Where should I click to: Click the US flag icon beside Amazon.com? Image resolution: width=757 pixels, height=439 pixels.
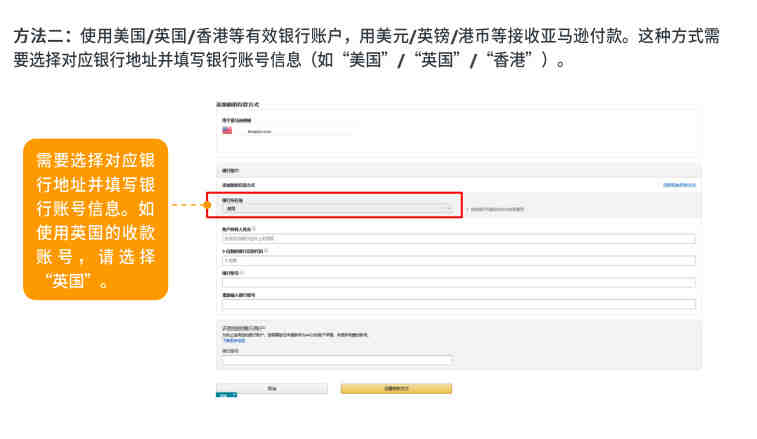pyautogui.click(x=227, y=130)
